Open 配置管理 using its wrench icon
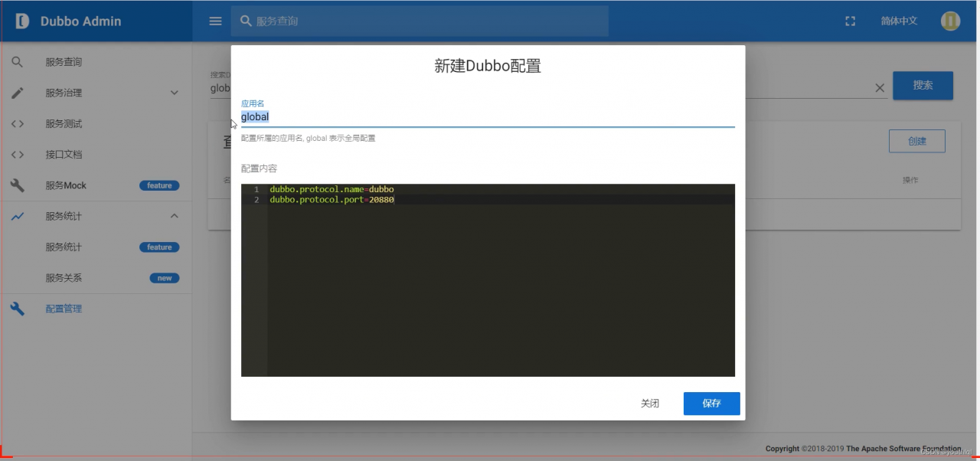 (x=17, y=308)
